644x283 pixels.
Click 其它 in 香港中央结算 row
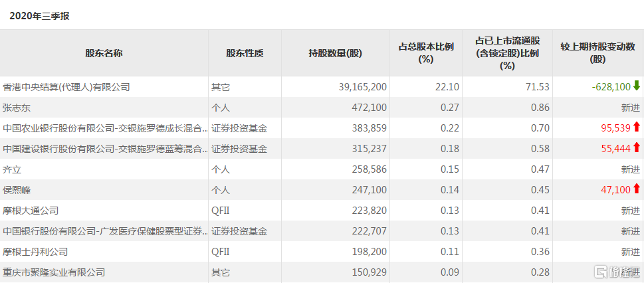[x=221, y=87]
